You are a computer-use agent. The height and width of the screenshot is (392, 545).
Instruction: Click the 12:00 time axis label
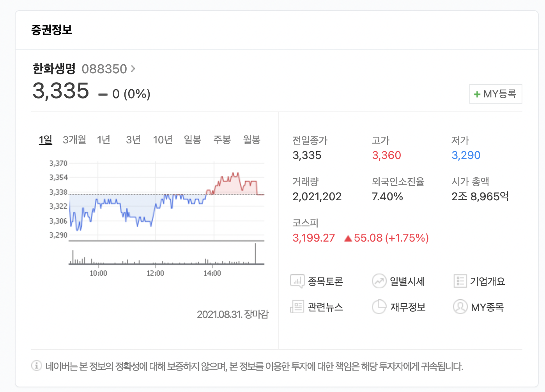[x=155, y=273]
